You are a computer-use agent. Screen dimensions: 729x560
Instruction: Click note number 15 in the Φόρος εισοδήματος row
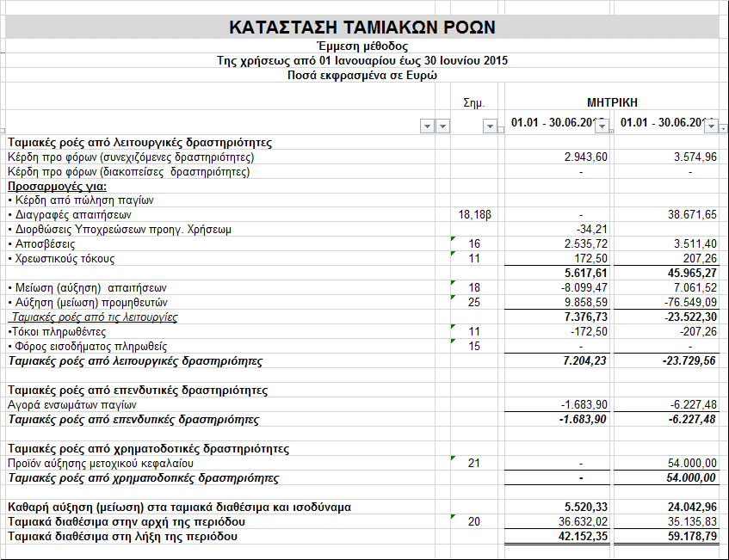tap(474, 347)
